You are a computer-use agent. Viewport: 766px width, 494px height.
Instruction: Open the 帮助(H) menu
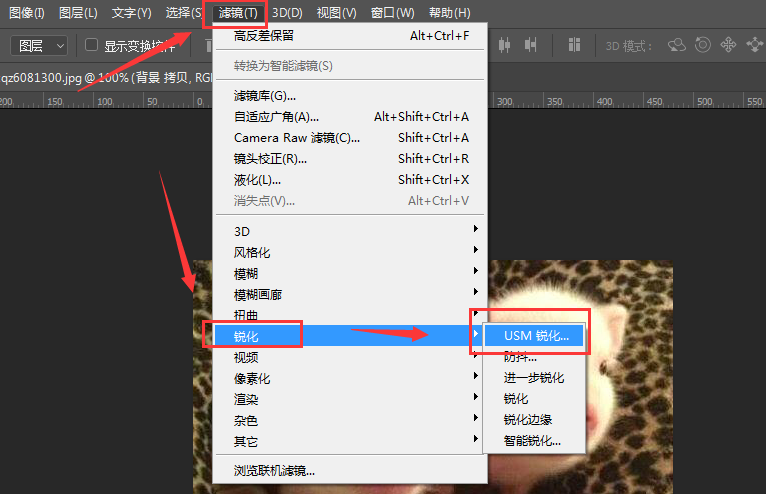(449, 13)
